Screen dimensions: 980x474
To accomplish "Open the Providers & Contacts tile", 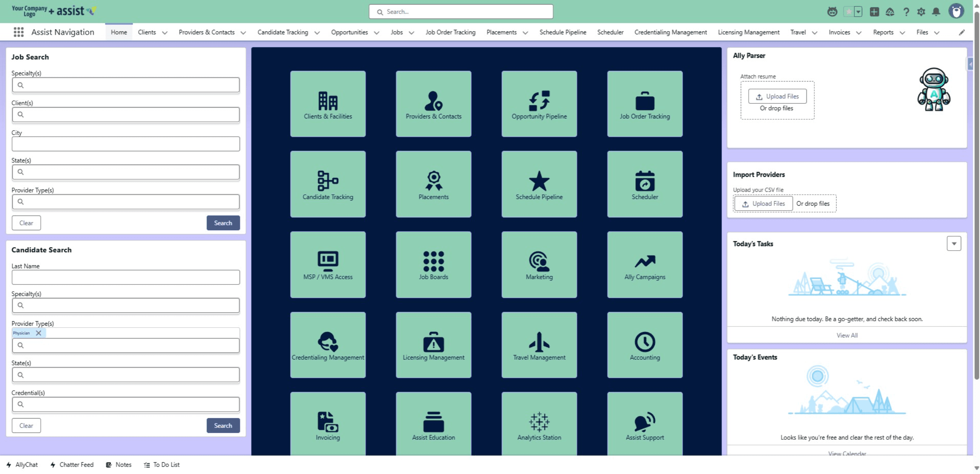I will (x=433, y=103).
